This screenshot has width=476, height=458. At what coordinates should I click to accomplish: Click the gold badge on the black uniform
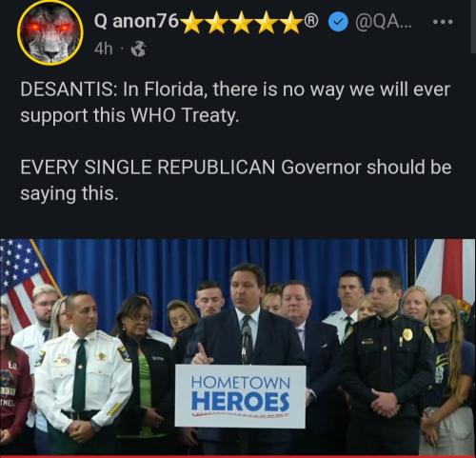[x=406, y=333]
